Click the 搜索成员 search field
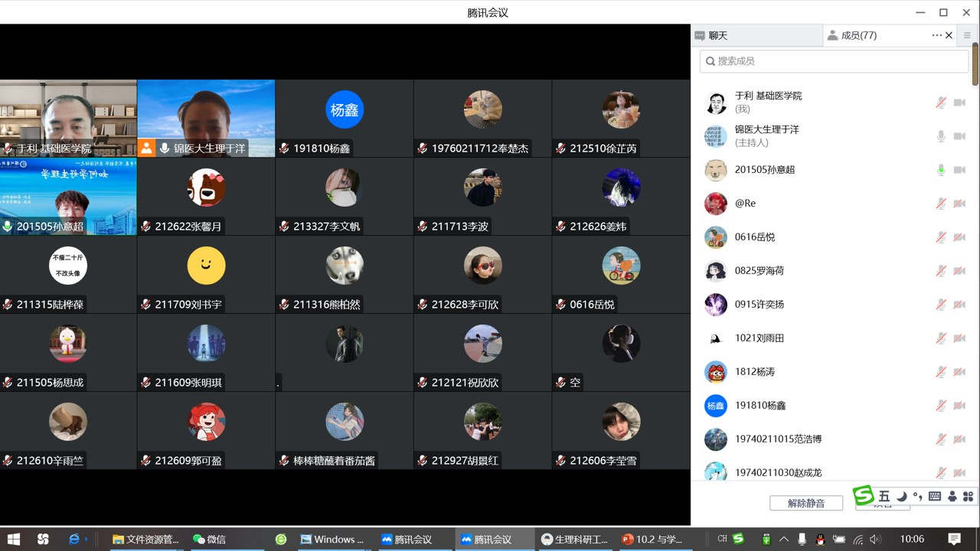The height and width of the screenshot is (551, 980). point(835,61)
